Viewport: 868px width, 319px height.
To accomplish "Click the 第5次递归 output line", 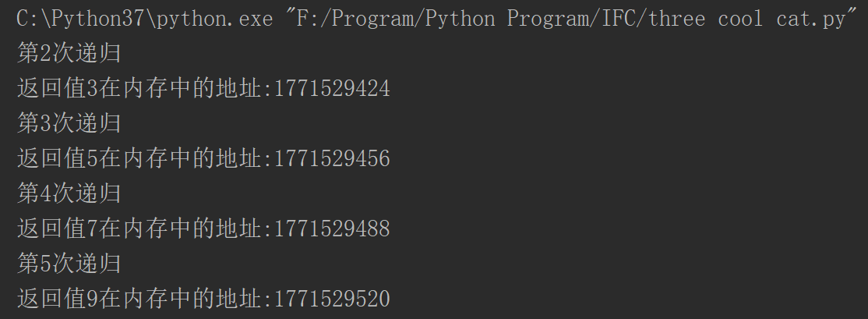I will point(69,263).
